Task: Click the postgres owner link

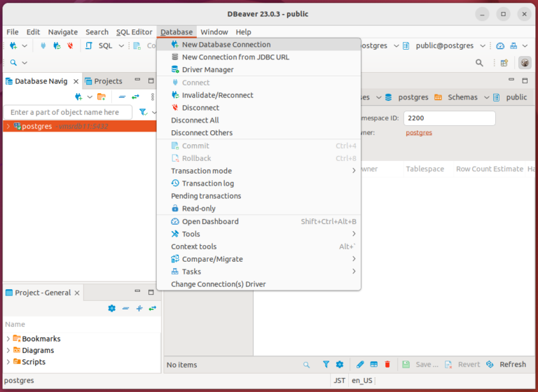Action: click(419, 133)
